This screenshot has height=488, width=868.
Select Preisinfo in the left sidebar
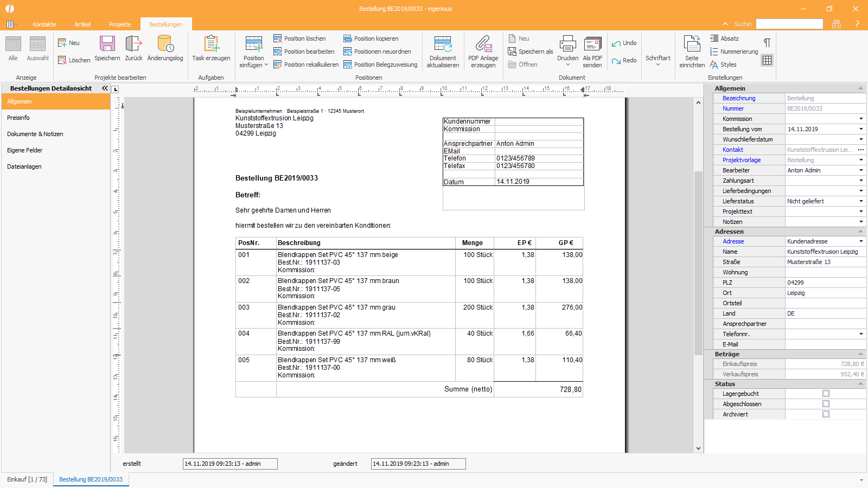(x=18, y=118)
